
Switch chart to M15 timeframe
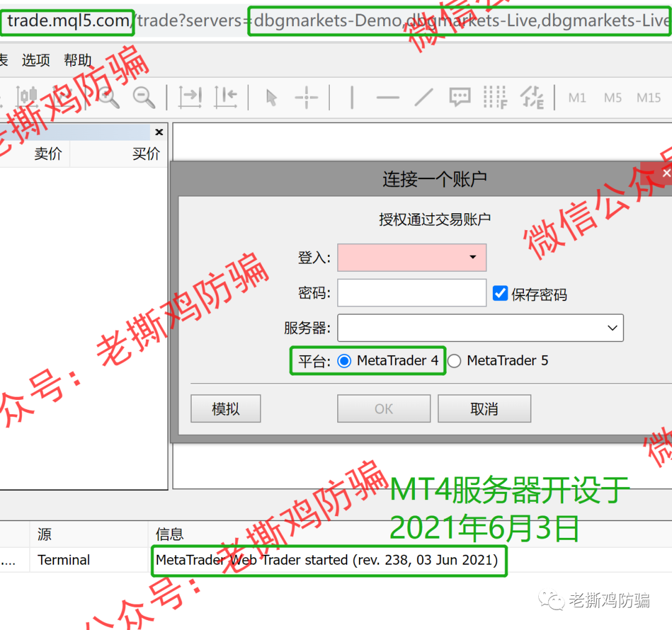(648, 98)
